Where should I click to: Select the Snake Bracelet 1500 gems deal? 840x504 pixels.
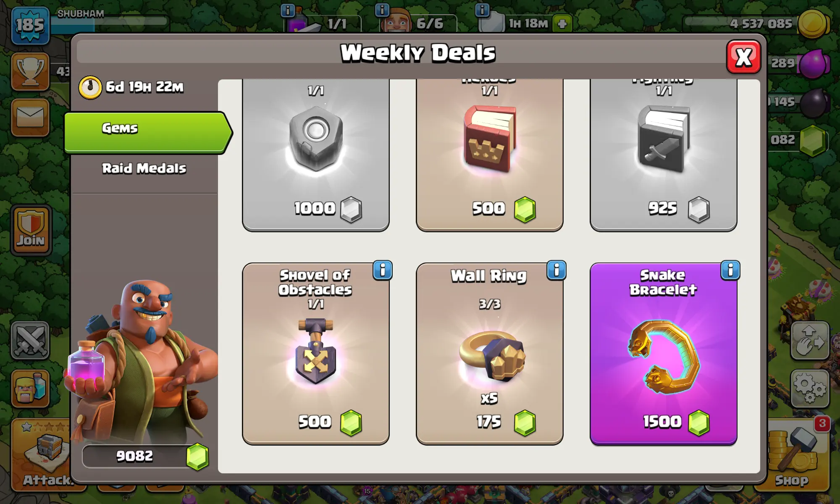[x=663, y=354]
